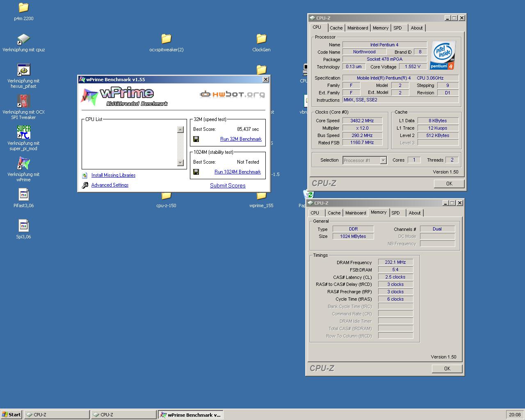Click Install Missing Libraries link
The image size is (525, 420).
click(x=113, y=175)
